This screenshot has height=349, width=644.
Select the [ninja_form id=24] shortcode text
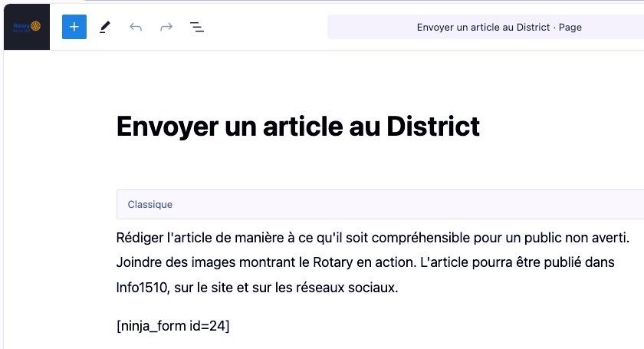[x=173, y=326]
